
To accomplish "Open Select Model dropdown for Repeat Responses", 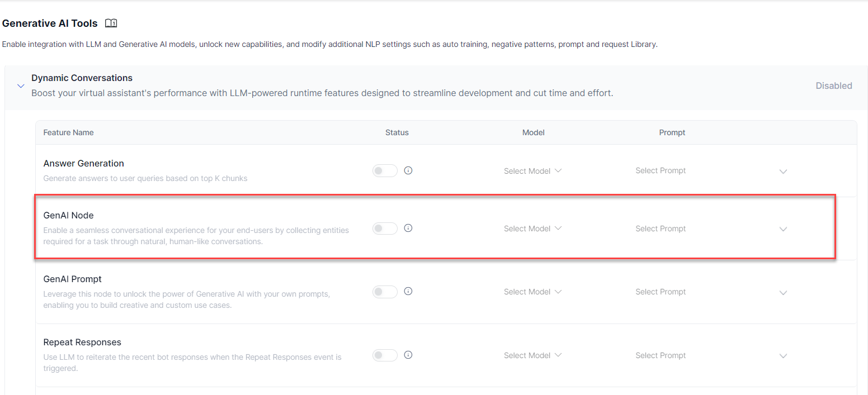I will click(532, 355).
